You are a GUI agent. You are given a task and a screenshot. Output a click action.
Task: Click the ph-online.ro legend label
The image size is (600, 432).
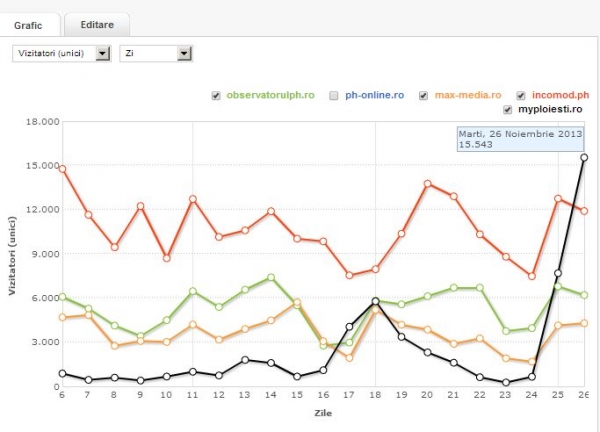[375, 95]
